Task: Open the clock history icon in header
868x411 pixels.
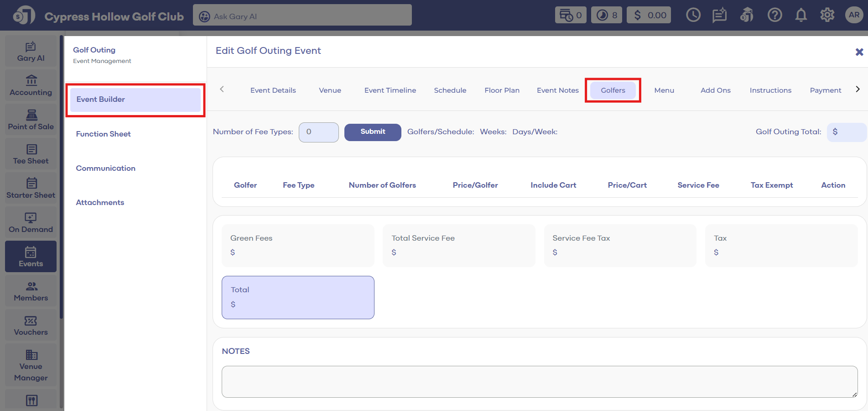Action: pos(693,15)
